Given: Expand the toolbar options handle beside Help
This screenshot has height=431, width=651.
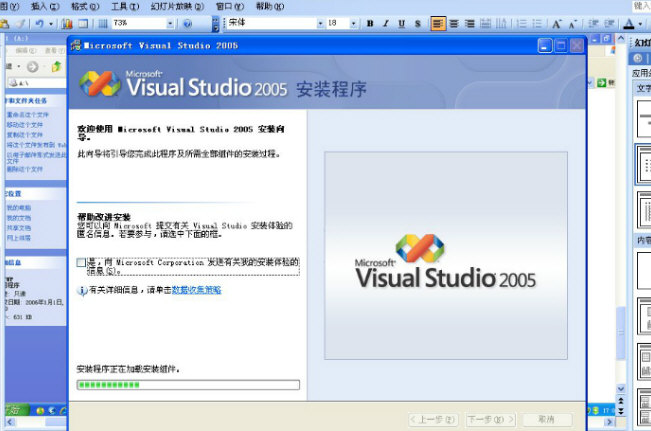Looking at the screenshot, I should [215, 24].
